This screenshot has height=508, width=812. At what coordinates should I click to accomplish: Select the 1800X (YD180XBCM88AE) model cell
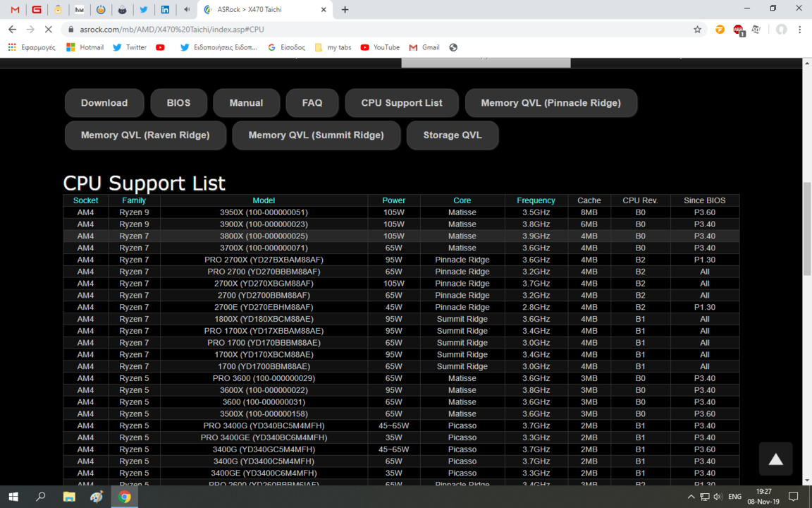(x=264, y=320)
